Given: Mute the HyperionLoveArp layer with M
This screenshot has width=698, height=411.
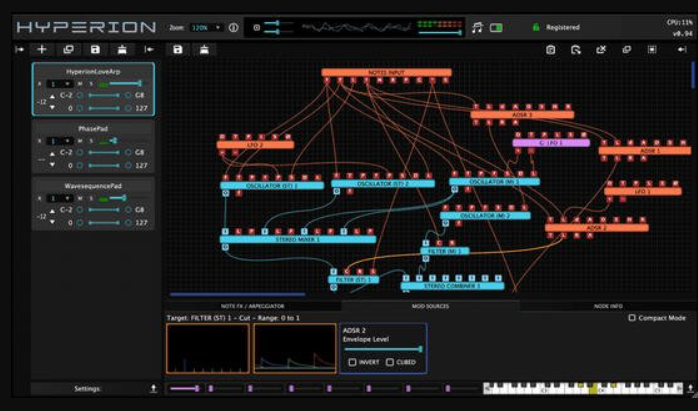Looking at the screenshot, I should [80, 84].
